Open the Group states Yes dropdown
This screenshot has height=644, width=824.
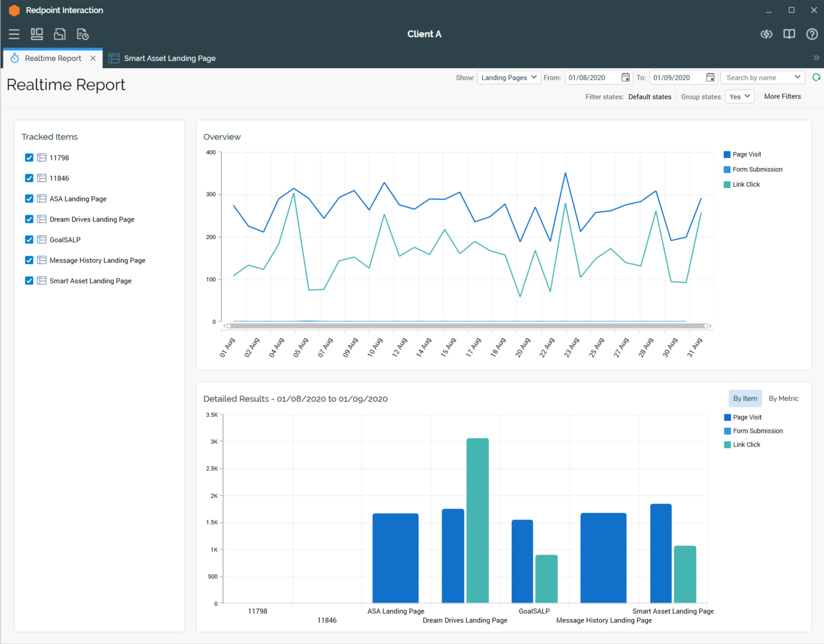740,97
